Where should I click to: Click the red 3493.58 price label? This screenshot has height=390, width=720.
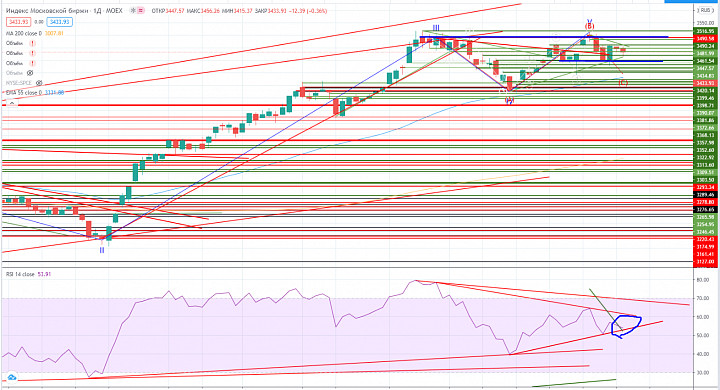pos(705,39)
